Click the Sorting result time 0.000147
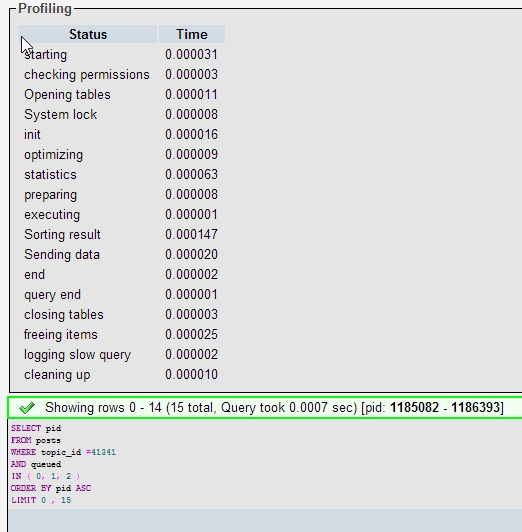Image resolution: width=522 pixels, height=532 pixels. [x=191, y=235]
